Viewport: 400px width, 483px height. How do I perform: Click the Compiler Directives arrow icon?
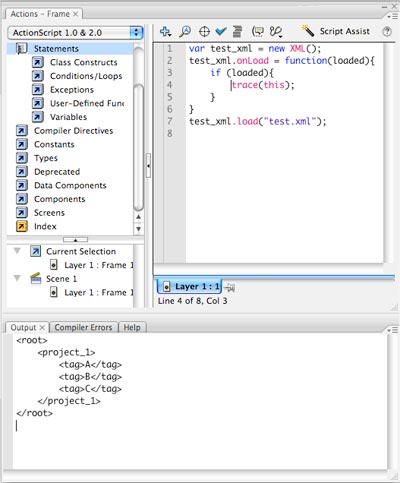pyautogui.click(x=22, y=131)
